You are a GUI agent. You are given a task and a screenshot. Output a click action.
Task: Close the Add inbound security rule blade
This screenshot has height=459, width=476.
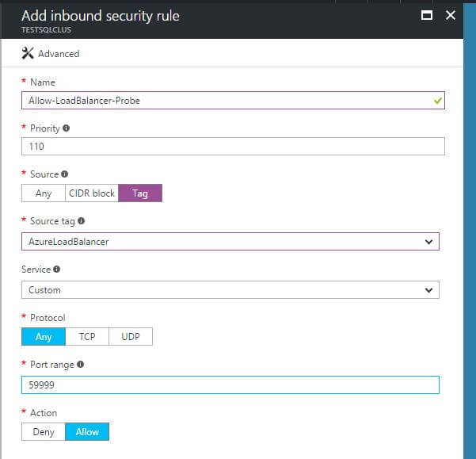tap(451, 15)
